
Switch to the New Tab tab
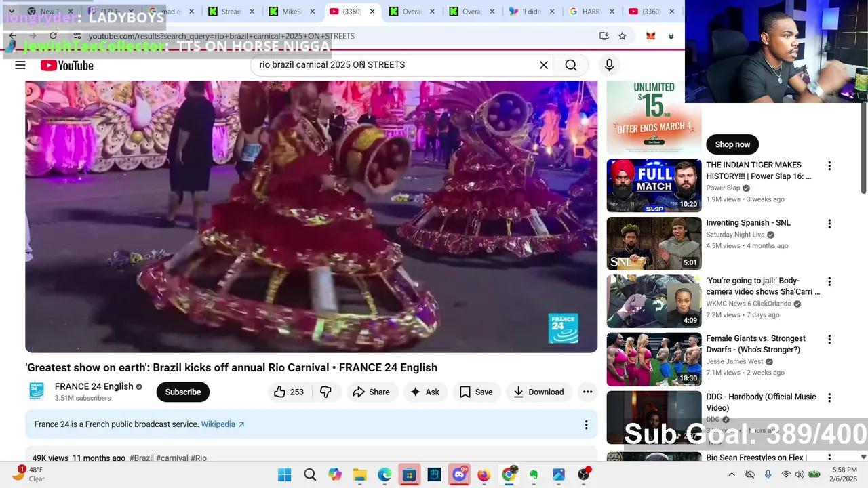pos(50,12)
